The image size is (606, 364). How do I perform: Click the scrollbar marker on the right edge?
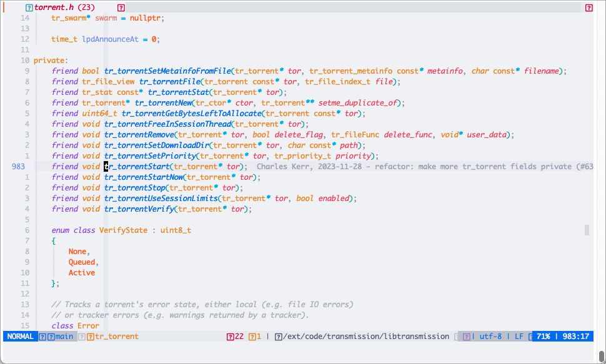[x=587, y=230]
